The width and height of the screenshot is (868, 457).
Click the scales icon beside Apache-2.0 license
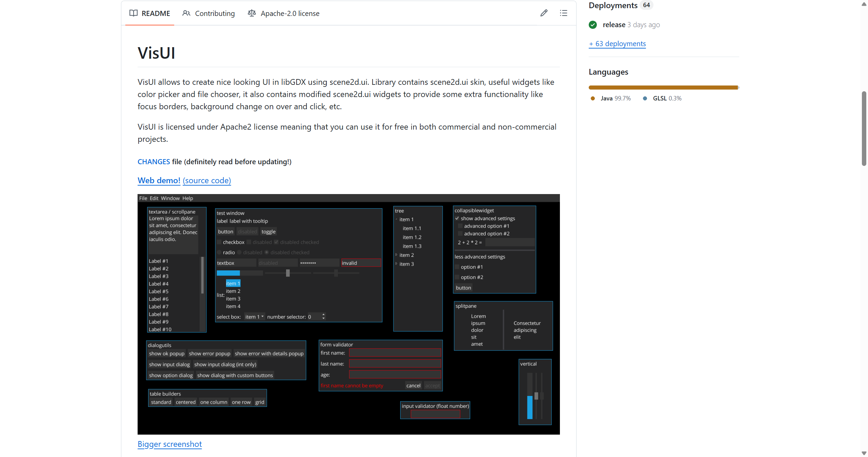[251, 13]
